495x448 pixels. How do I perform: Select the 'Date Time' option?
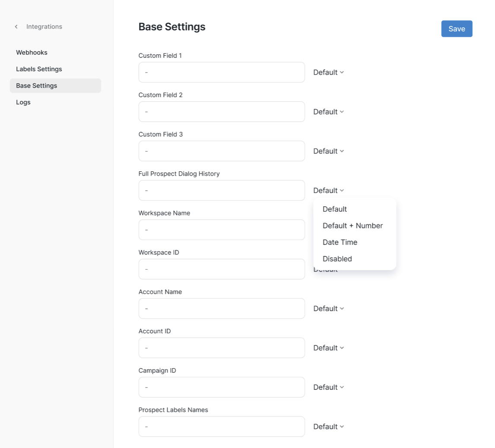click(x=340, y=242)
